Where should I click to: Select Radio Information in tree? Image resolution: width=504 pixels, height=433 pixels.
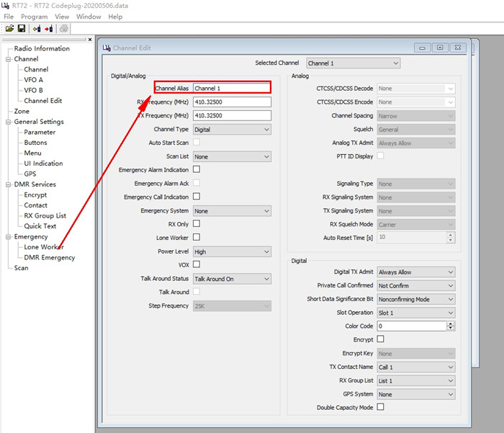(42, 48)
